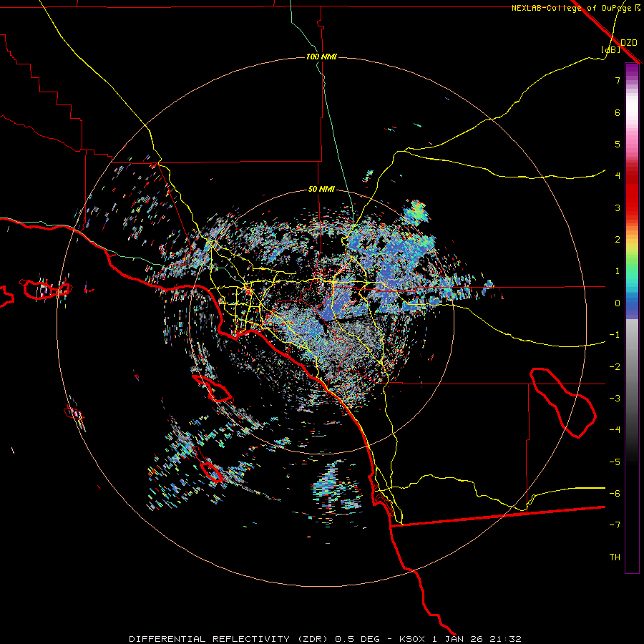644x644 pixels.
Task: Click the 'KSOX' radar site identifier
Action: (412, 639)
